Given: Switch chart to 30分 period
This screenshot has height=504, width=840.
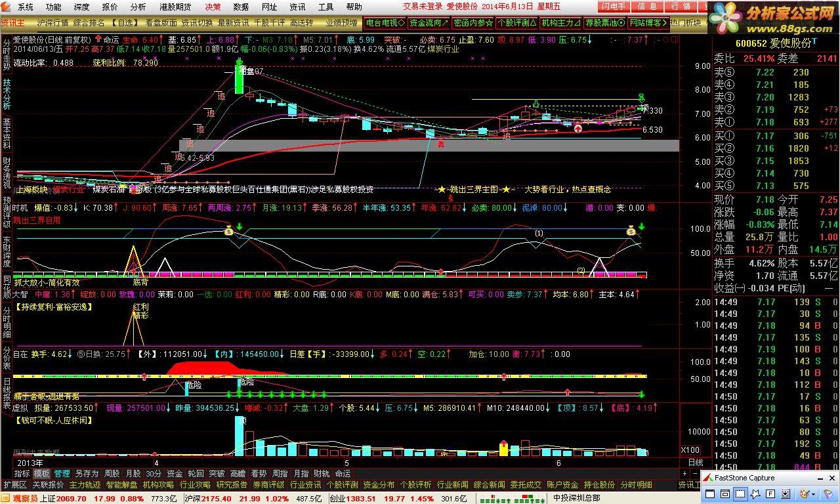Looking at the screenshot, I should (154, 473).
